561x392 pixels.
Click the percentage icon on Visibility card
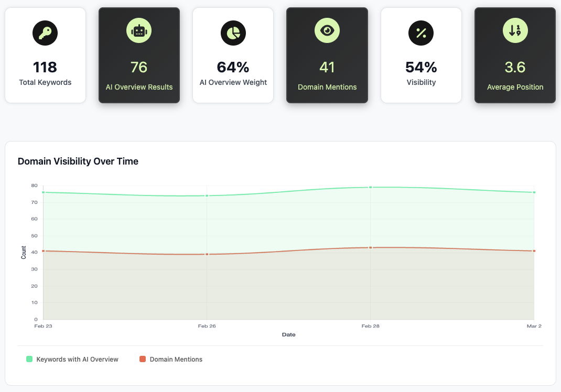(421, 33)
